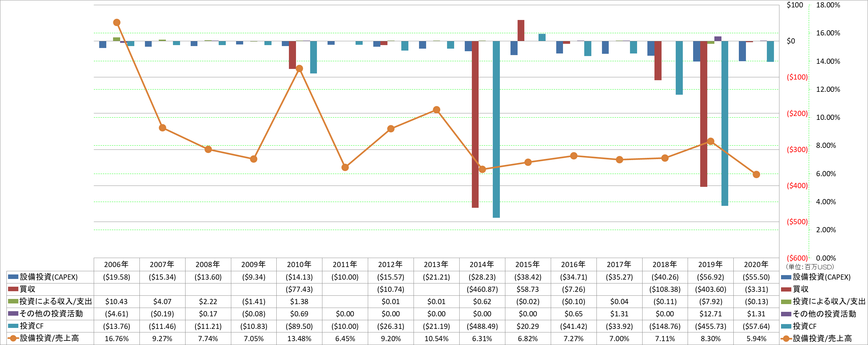Screen dimensions: 868x345
Task: Click the 18.00% secondary axis label
Action: click(x=828, y=5)
